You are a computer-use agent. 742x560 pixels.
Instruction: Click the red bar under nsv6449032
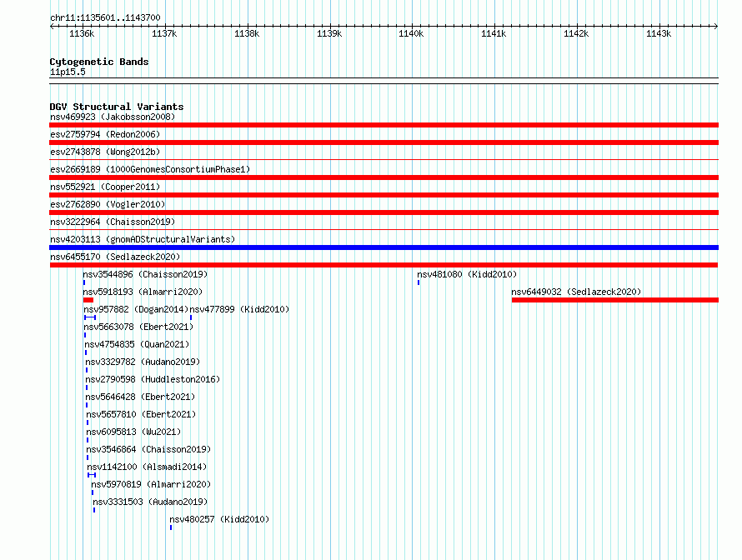pyautogui.click(x=615, y=300)
